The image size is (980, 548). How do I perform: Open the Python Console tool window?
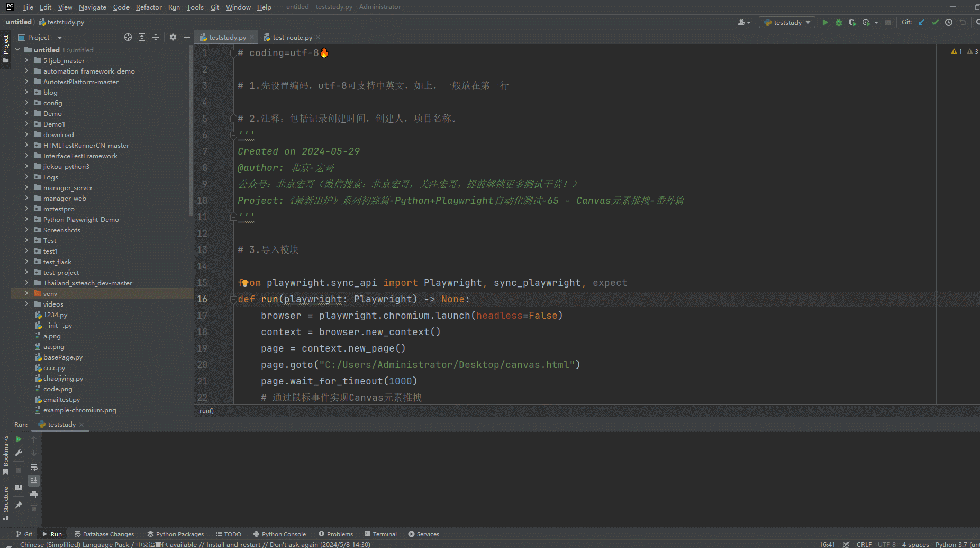point(279,534)
